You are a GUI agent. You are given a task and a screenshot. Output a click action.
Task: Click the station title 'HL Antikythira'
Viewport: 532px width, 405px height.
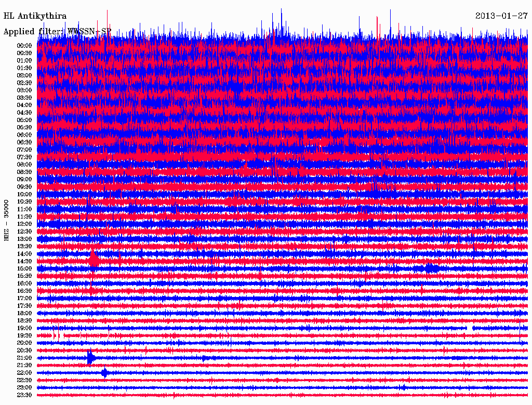click(35, 16)
